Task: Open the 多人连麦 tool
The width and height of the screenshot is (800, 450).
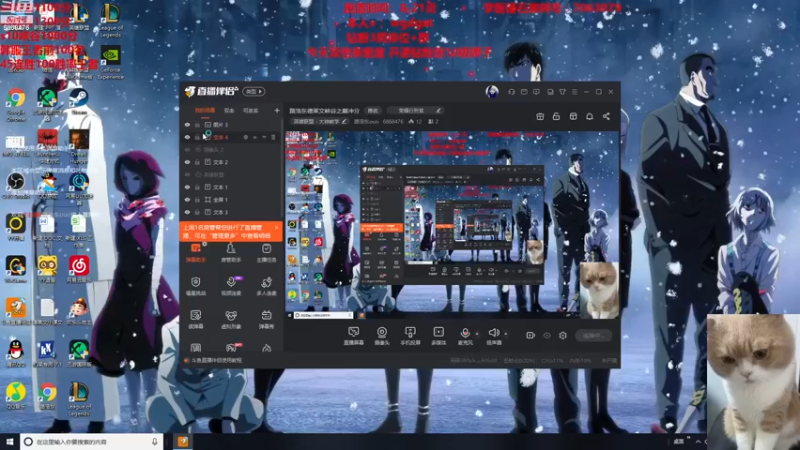Action: click(266, 286)
